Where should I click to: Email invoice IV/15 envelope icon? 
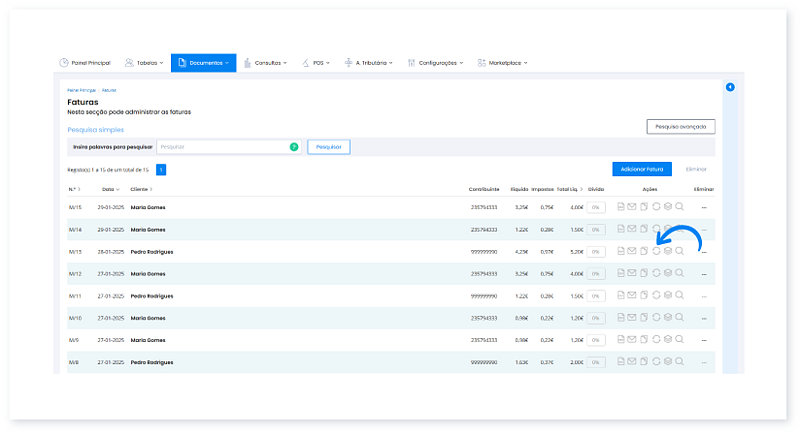632,207
